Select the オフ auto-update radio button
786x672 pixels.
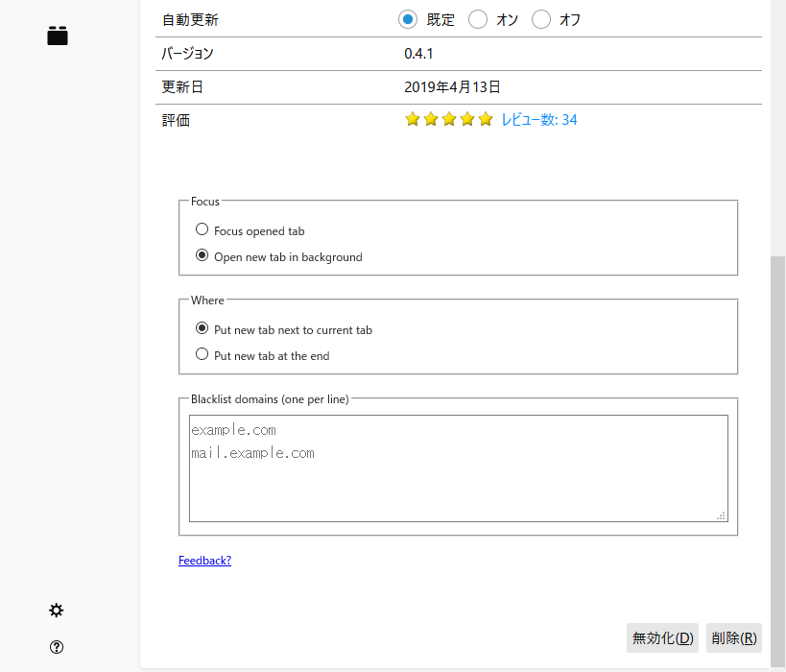click(x=541, y=19)
